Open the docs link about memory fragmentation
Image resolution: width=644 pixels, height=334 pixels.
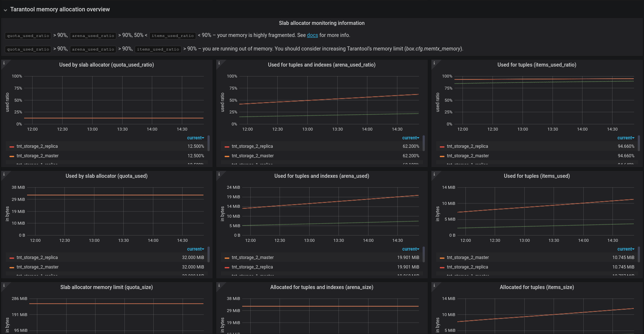[x=312, y=35]
